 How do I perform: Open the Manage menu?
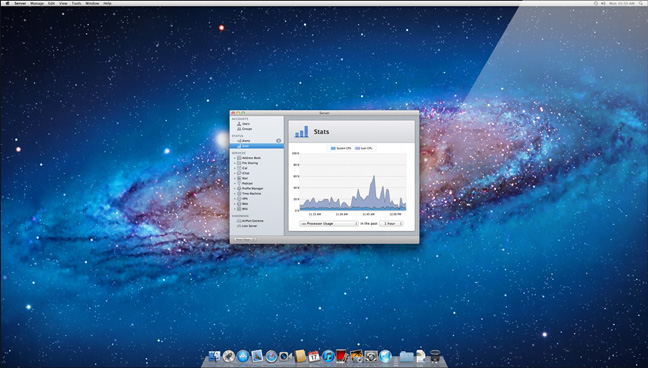(37, 3)
